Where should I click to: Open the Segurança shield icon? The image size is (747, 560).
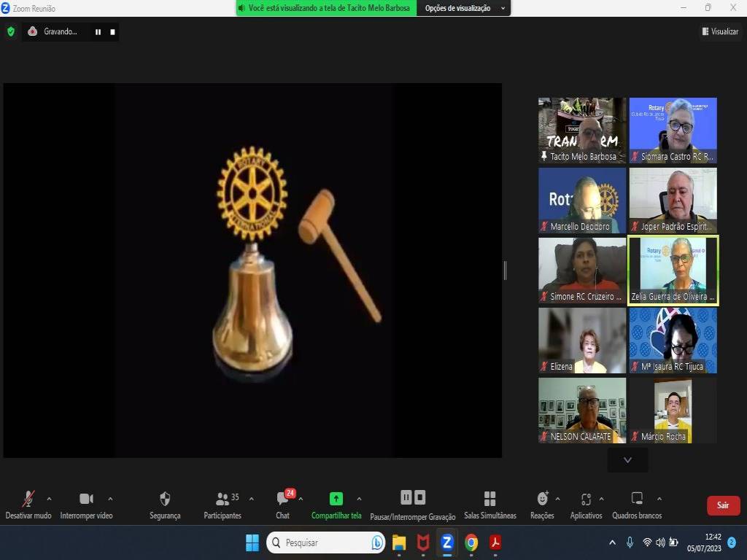pos(165,499)
